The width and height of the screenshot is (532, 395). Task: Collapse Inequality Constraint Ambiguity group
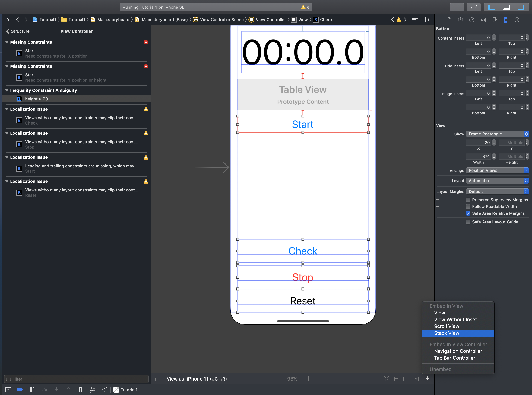[x=7, y=90]
